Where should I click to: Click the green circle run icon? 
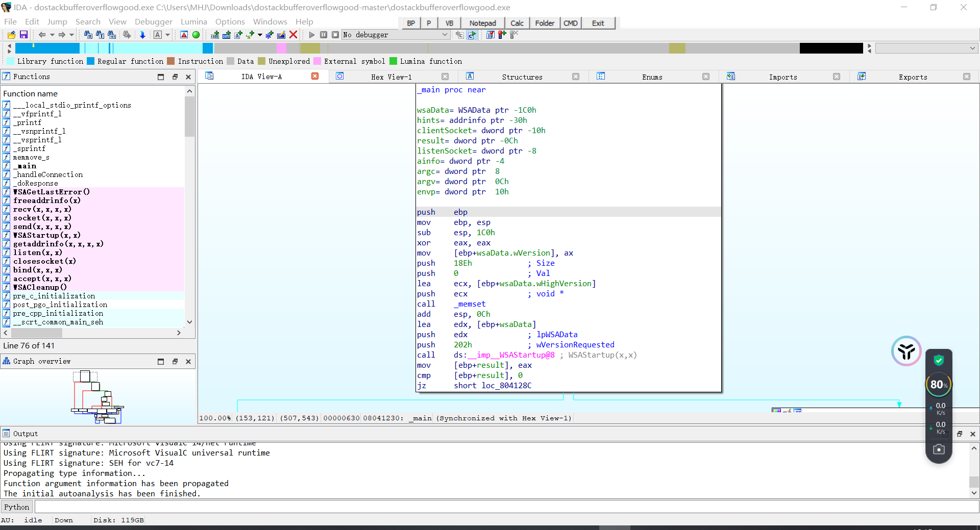pyautogui.click(x=196, y=35)
